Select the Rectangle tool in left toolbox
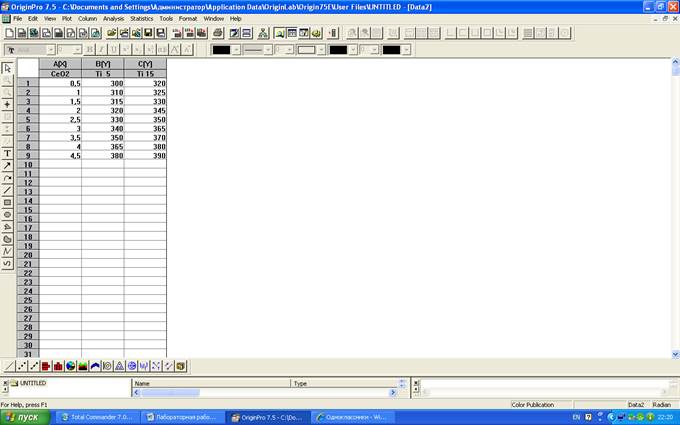 (x=7, y=203)
